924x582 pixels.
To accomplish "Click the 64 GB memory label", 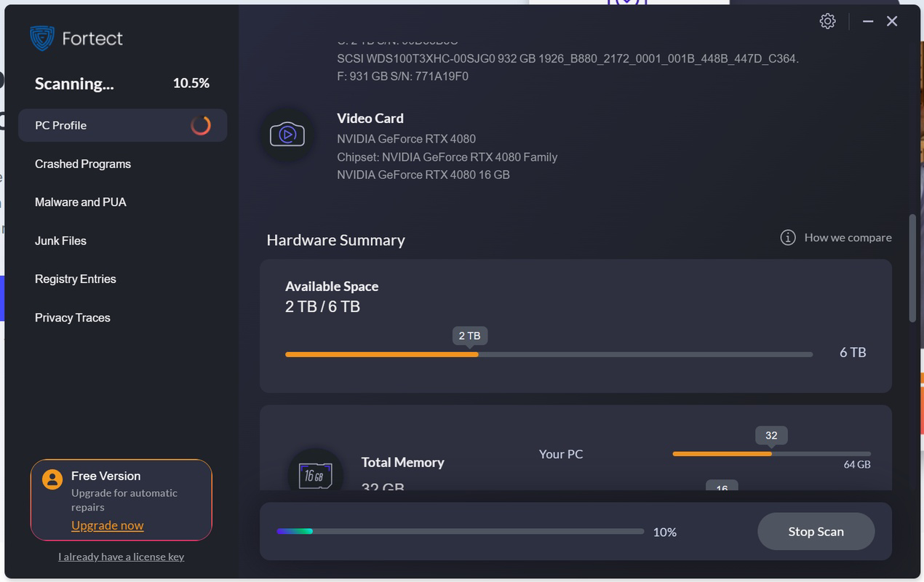I will pos(857,465).
